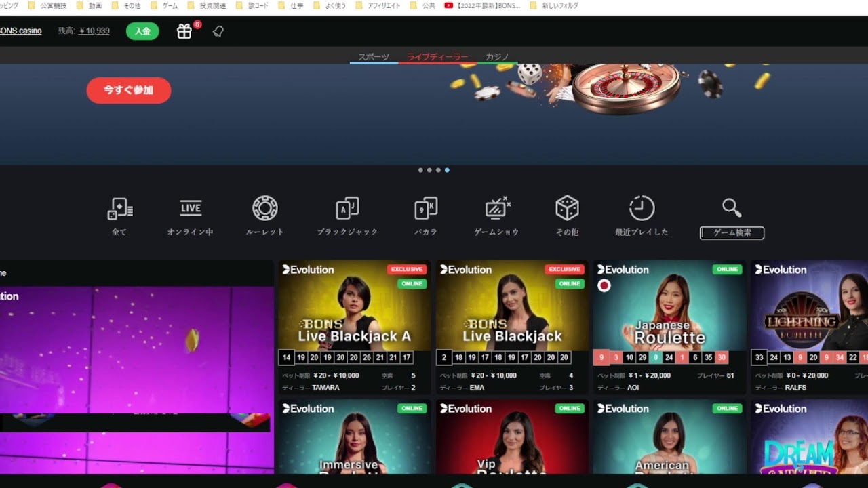Open the American Roulette game card
Viewport: 868px width, 488px height.
(x=669, y=436)
